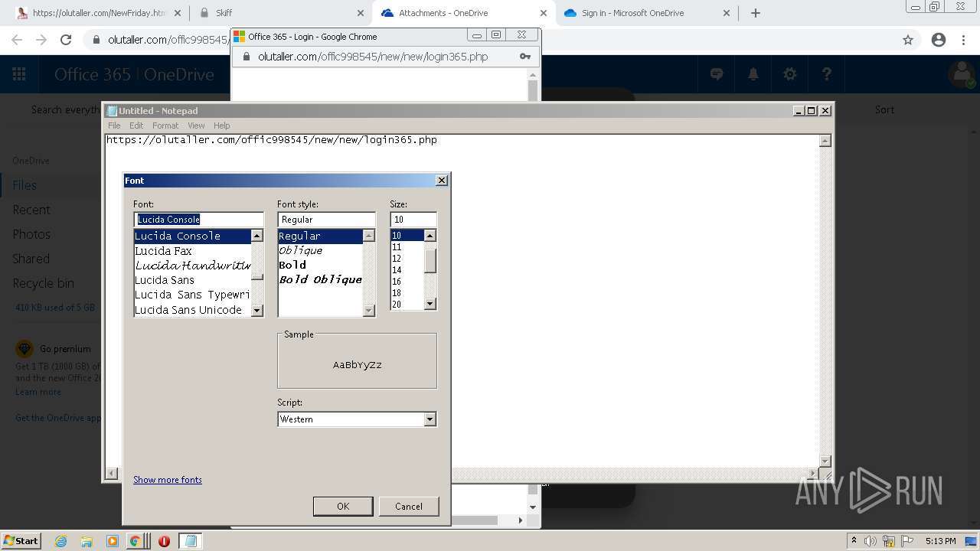Show hidden tray icons arrow

click(x=854, y=541)
